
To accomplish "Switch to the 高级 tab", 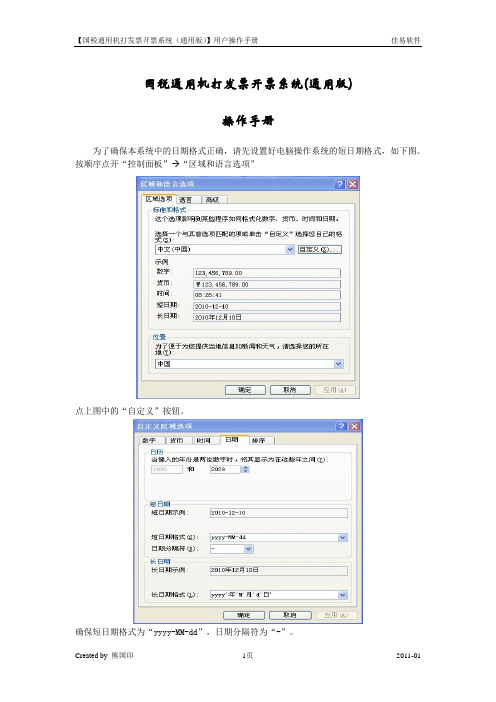I will click(x=213, y=200).
